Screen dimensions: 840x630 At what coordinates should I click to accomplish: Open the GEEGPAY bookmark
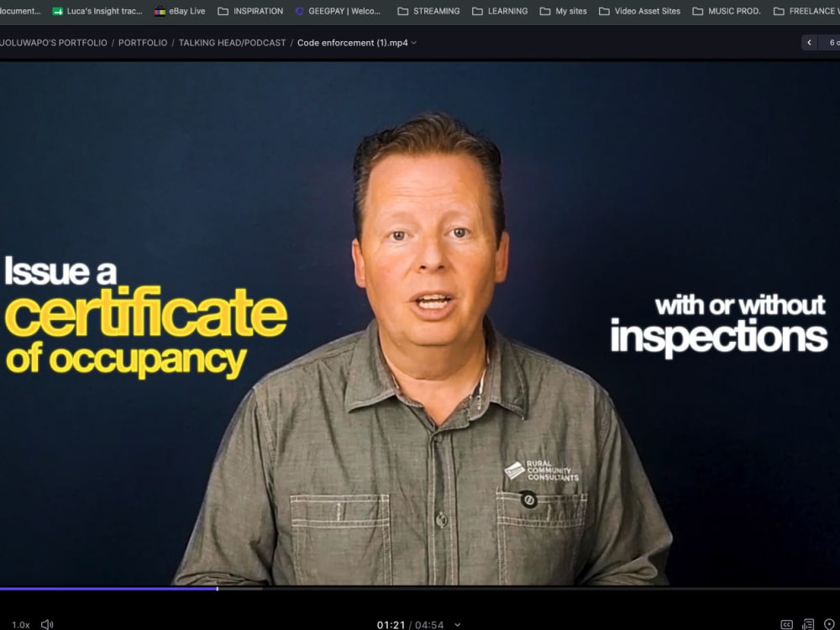click(x=338, y=11)
